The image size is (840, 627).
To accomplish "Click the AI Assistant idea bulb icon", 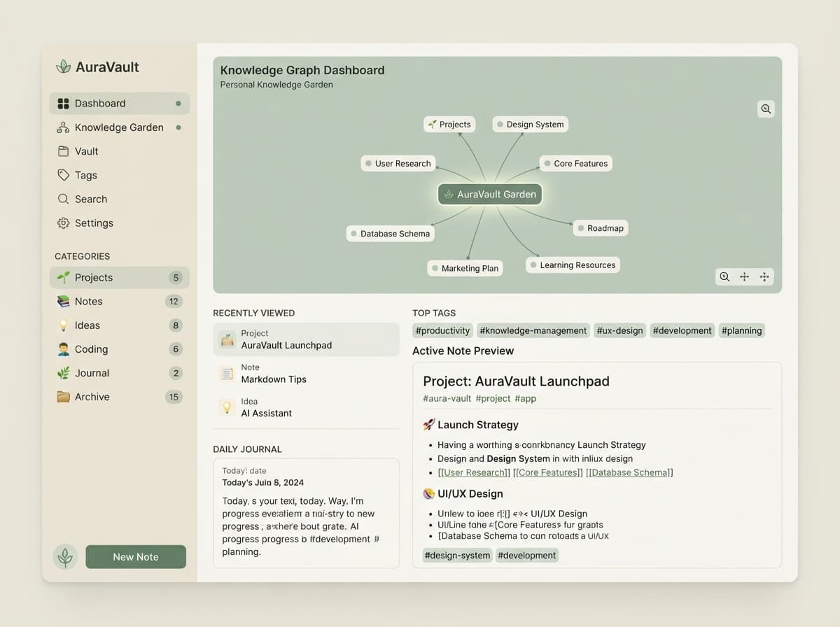I will click(227, 407).
